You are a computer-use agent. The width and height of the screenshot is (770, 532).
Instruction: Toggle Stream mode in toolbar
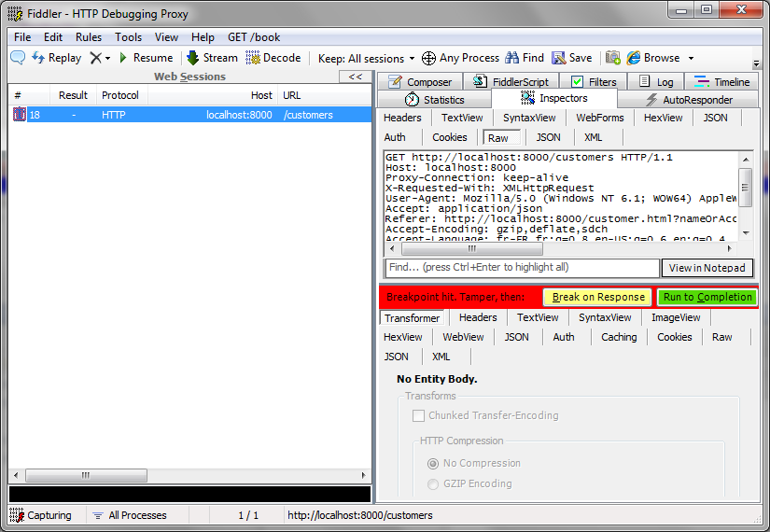pos(212,58)
